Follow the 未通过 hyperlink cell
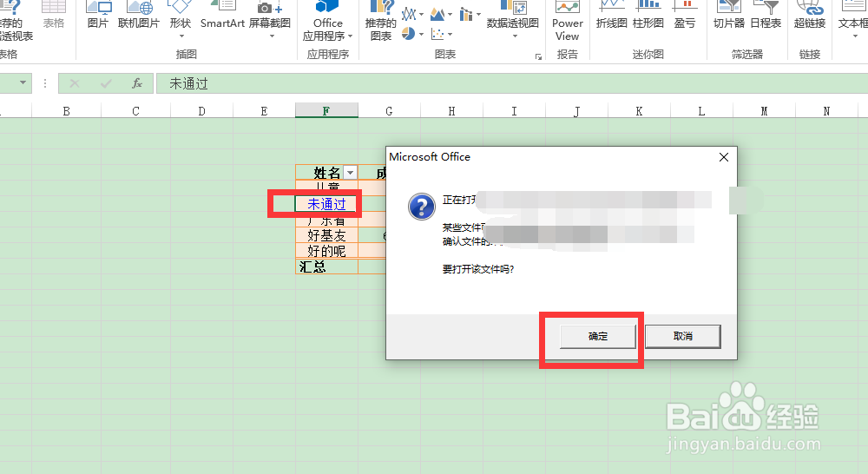Viewport: 868px width, 474px height. click(x=326, y=204)
